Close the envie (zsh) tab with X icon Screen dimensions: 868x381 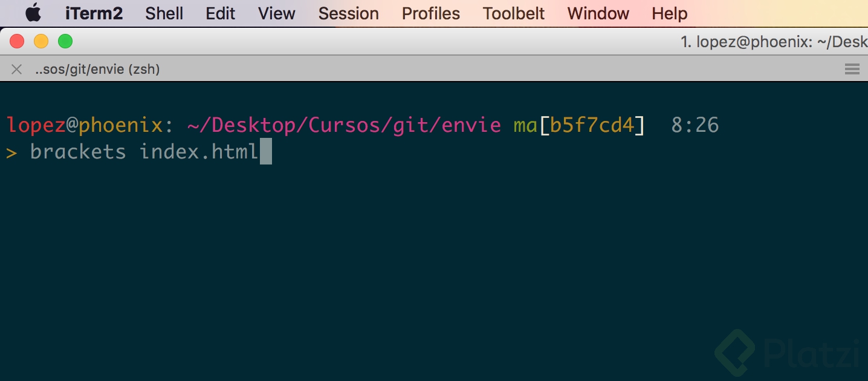click(x=17, y=70)
